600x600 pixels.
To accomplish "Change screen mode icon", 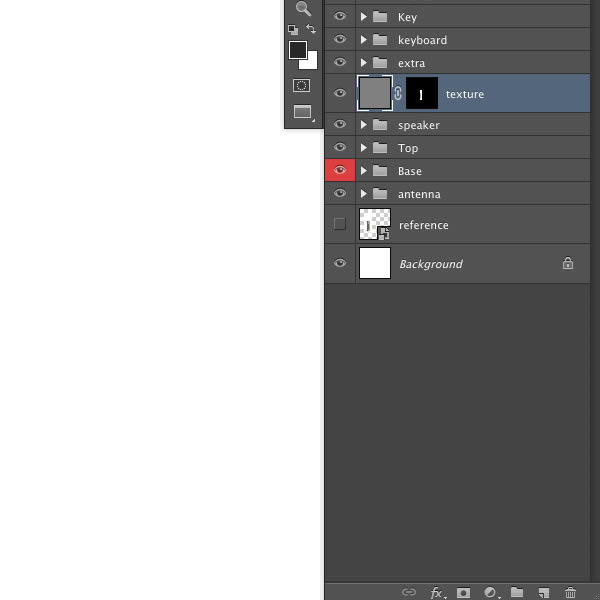I will tap(303, 112).
